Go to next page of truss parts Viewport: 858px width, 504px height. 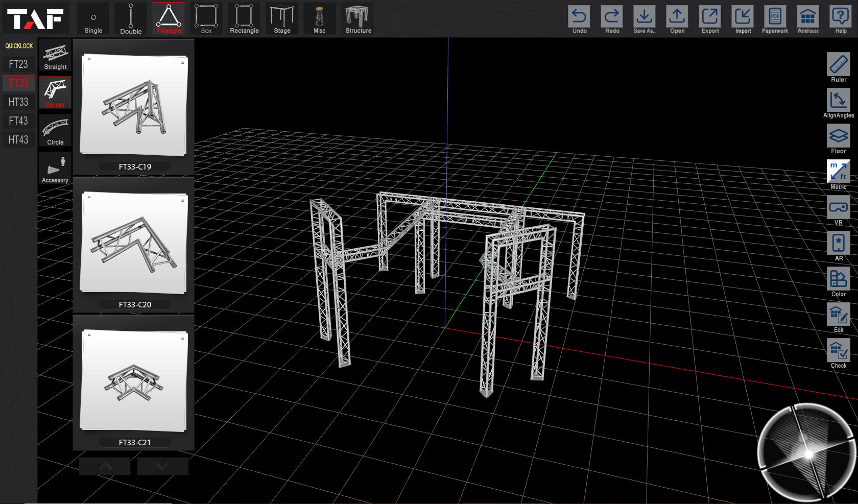162,466
